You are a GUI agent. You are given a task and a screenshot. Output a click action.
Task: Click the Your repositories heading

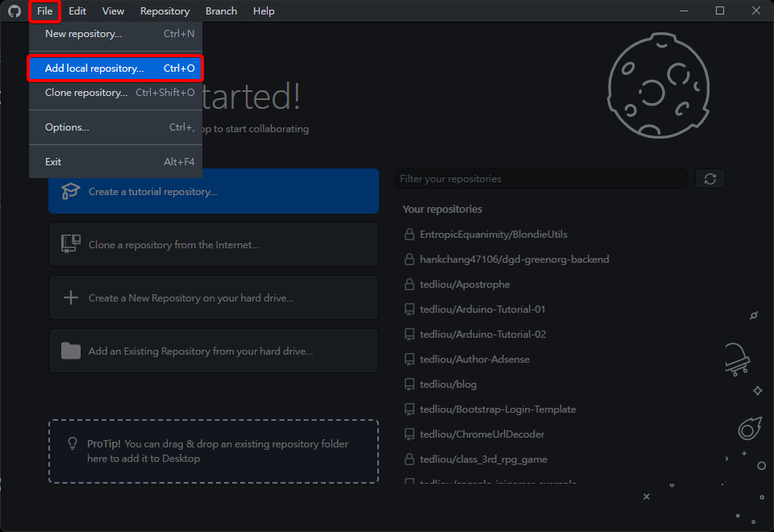[x=443, y=209]
